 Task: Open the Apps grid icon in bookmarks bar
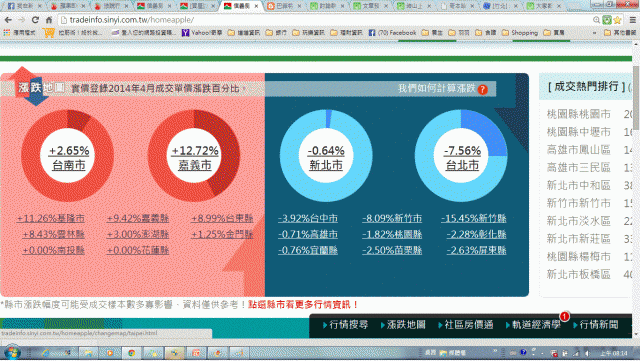coord(7,33)
